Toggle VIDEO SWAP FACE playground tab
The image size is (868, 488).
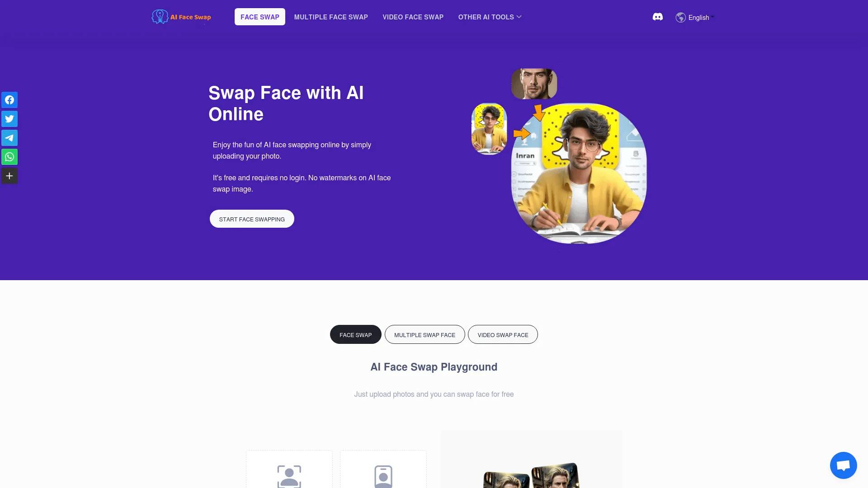503,334
